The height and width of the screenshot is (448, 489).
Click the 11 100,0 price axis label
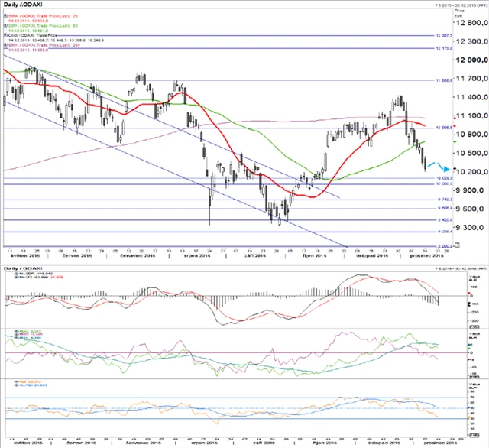point(472,115)
